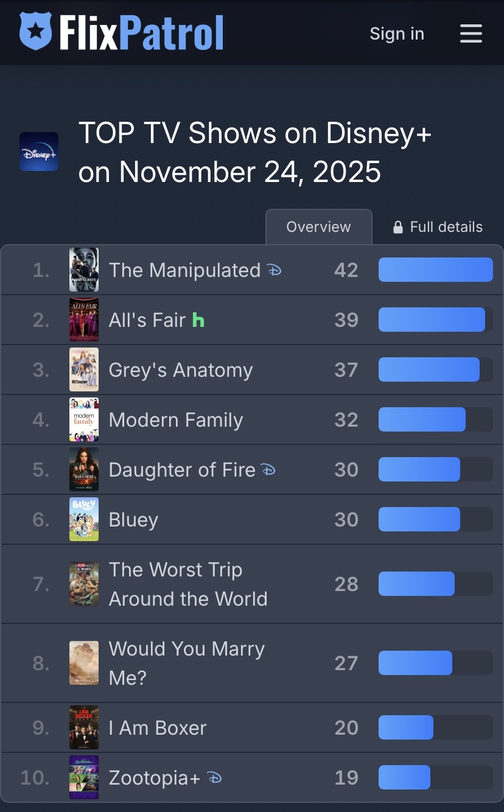504x812 pixels.
Task: Click the Sign in link
Action: pyautogui.click(x=397, y=33)
